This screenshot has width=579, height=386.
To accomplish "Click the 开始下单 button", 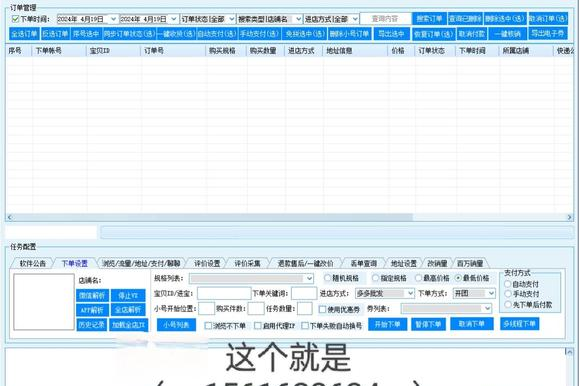I will click(x=388, y=324).
